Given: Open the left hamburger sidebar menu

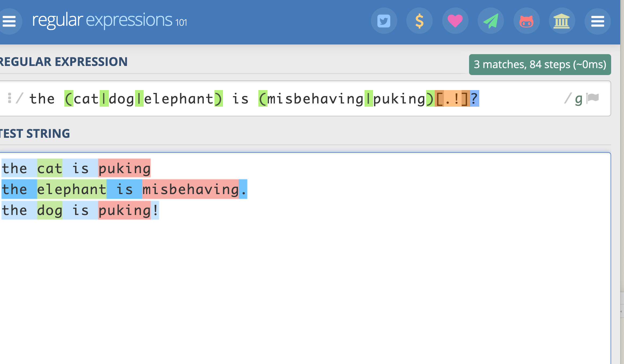Looking at the screenshot, I should point(9,21).
